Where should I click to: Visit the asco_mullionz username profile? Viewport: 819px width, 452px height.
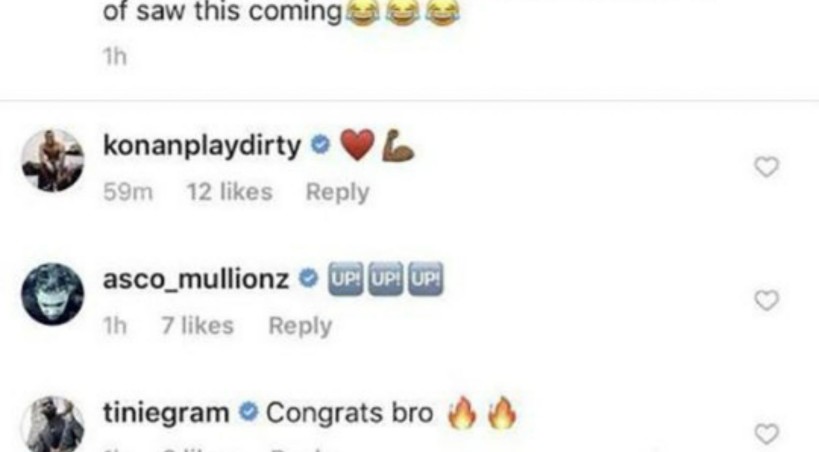point(196,279)
